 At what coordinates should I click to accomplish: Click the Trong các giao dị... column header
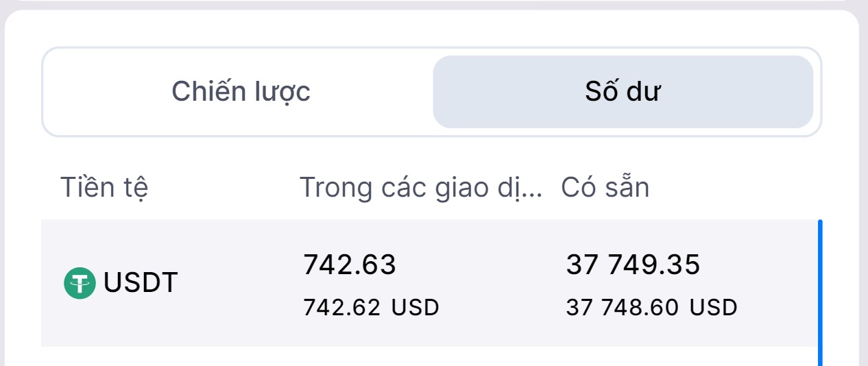point(421,187)
